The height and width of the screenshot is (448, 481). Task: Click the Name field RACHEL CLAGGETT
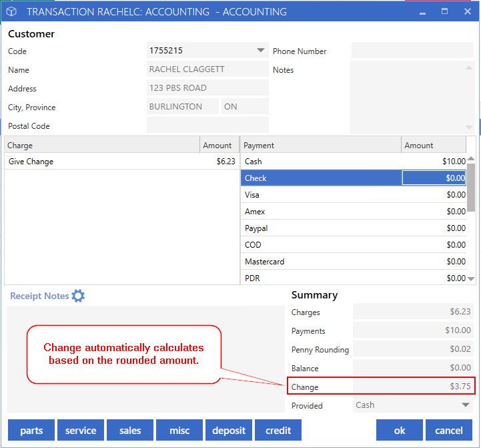click(207, 69)
